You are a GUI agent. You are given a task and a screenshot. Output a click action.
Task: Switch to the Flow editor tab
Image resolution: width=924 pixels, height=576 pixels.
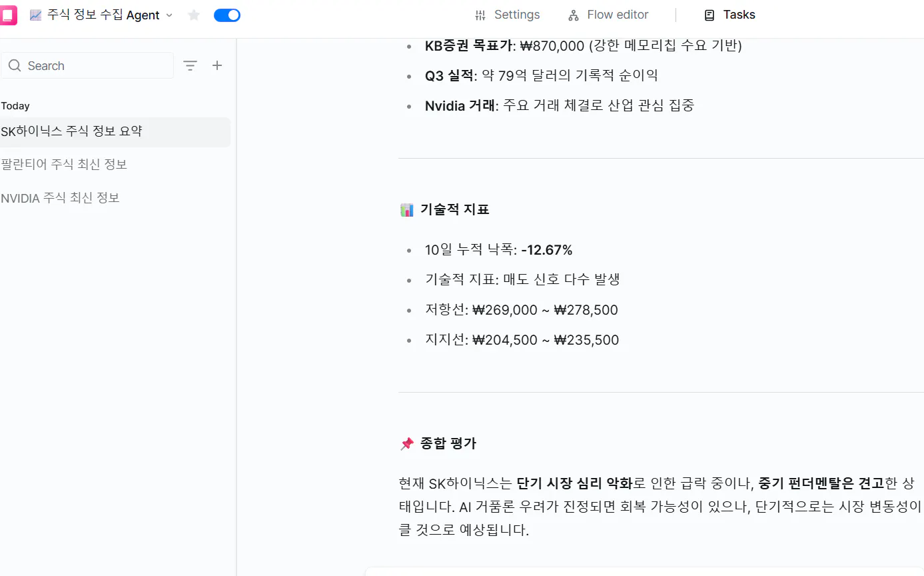[609, 15]
